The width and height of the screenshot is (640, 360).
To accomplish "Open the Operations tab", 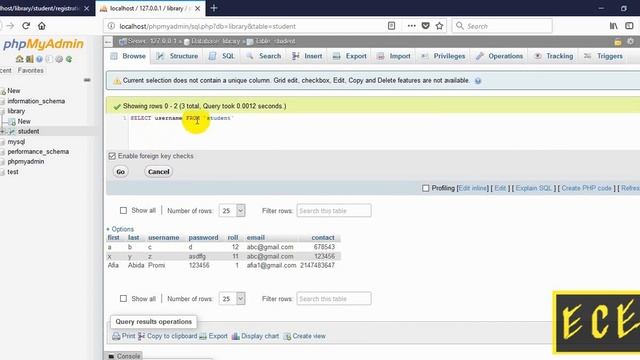I will coord(500,56).
